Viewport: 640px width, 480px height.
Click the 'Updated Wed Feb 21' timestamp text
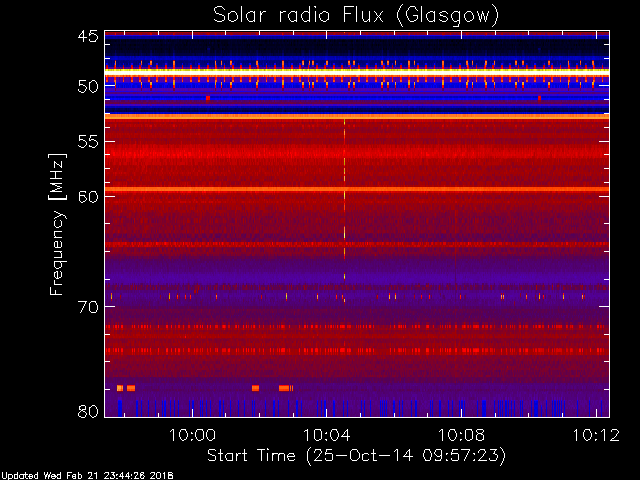pyautogui.click(x=87, y=476)
